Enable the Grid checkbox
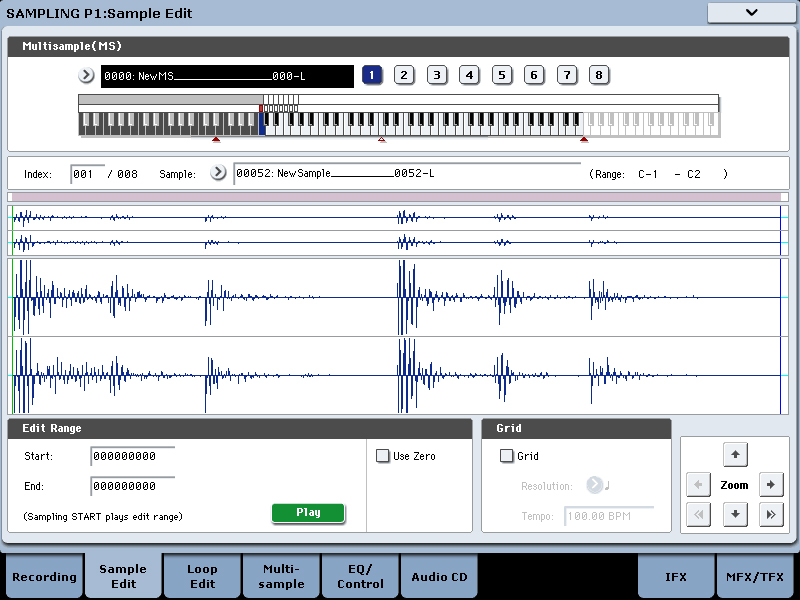 click(507, 456)
